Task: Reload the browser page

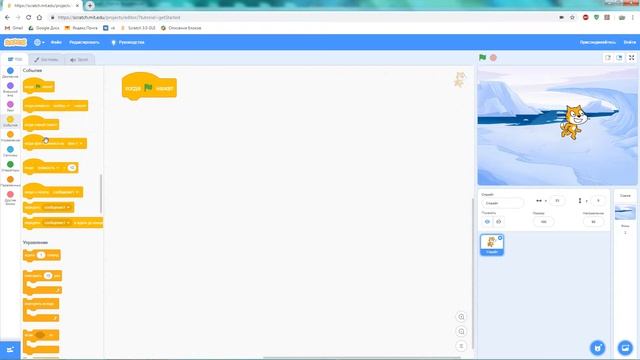Action: coord(29,18)
